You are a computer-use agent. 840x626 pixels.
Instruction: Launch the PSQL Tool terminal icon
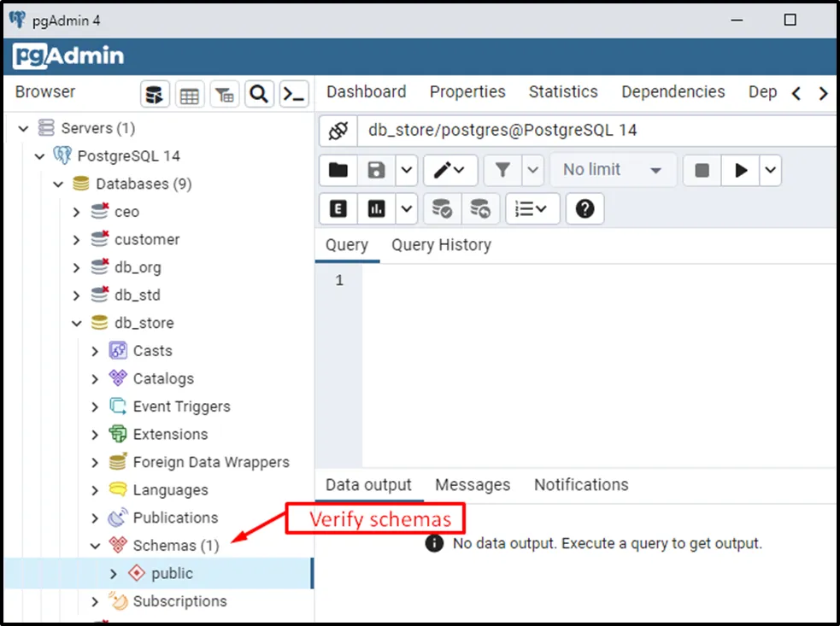coord(294,95)
